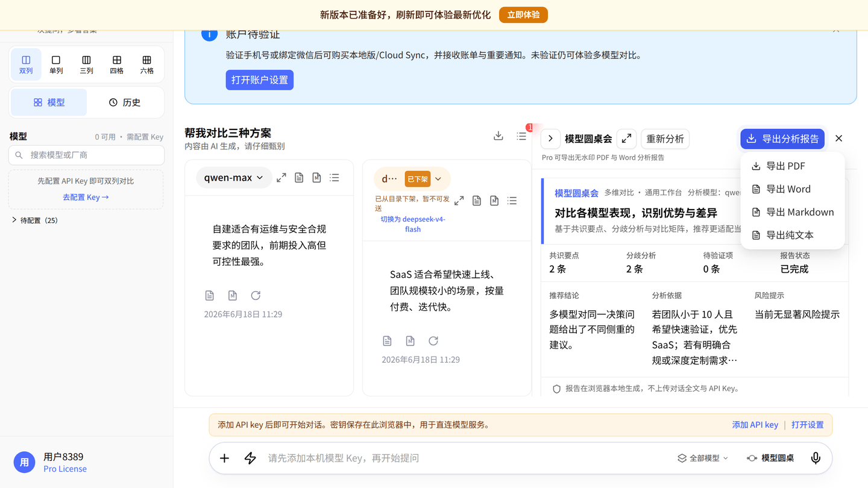Image resolution: width=868 pixels, height=488 pixels.
Task: Expand the qwen-max panel to fullscreen
Action: click(x=281, y=178)
